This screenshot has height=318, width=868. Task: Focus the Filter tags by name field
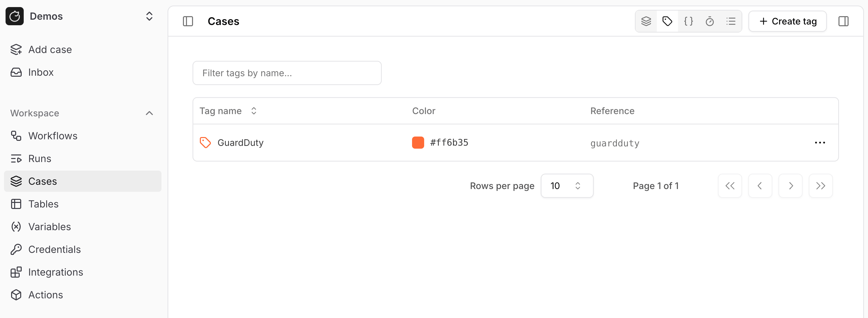click(287, 73)
